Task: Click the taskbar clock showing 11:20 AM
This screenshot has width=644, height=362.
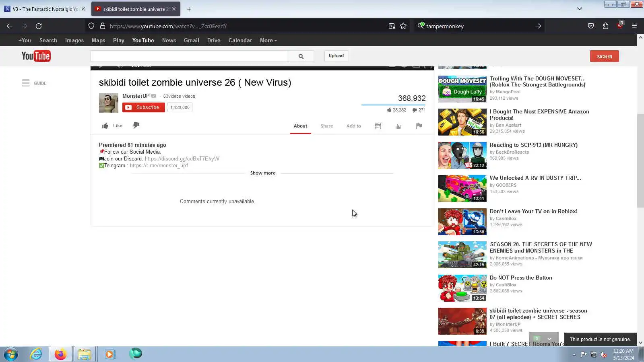Action: click(623, 354)
